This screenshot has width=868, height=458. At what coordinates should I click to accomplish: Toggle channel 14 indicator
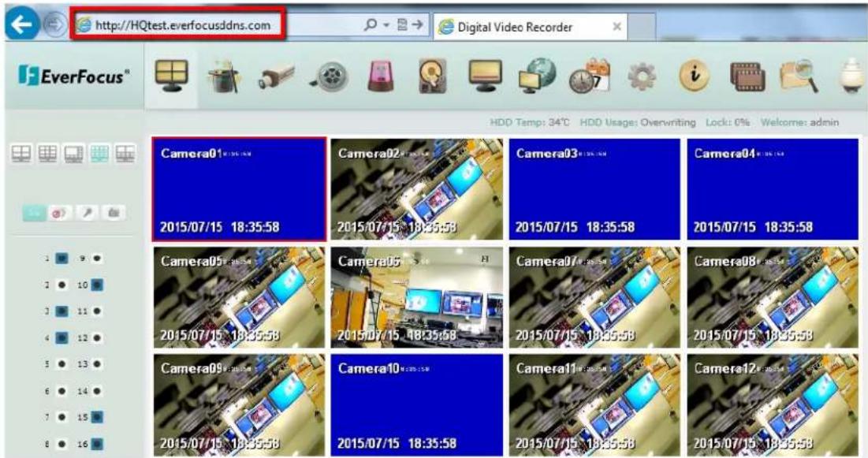98,391
